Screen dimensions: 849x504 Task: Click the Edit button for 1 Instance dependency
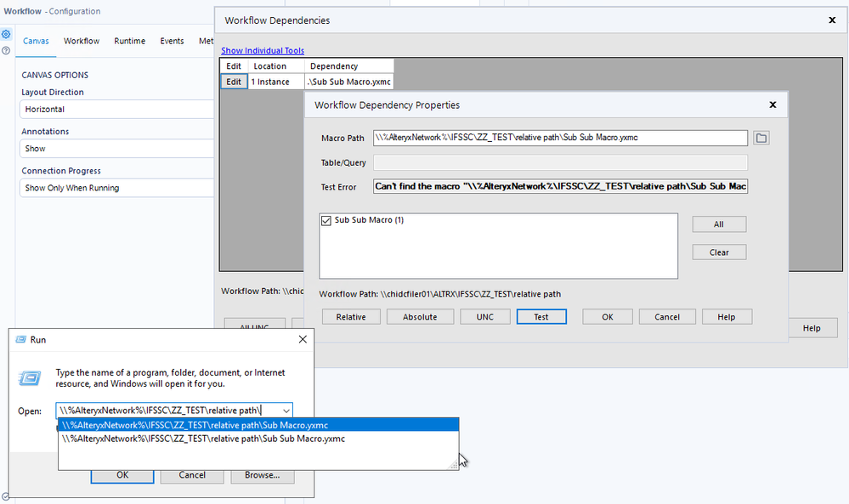click(233, 82)
